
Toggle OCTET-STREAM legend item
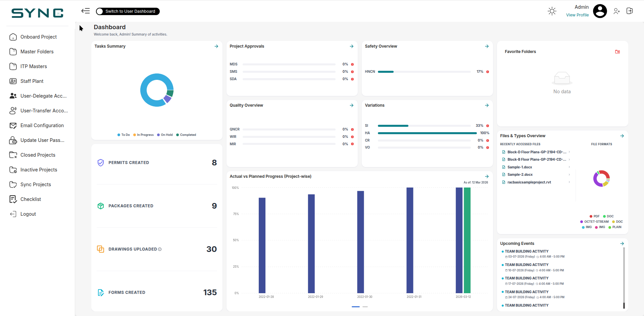point(594,222)
